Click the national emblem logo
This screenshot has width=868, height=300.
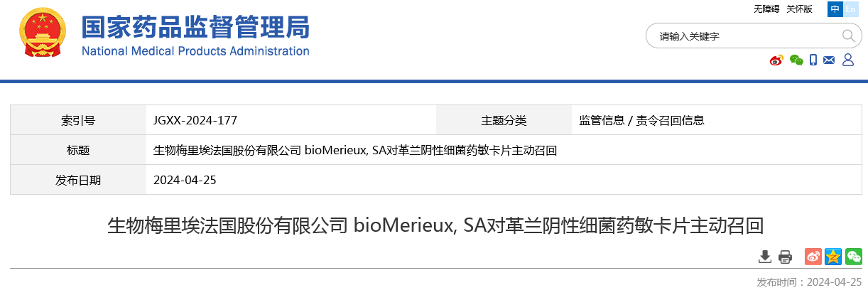(43, 35)
